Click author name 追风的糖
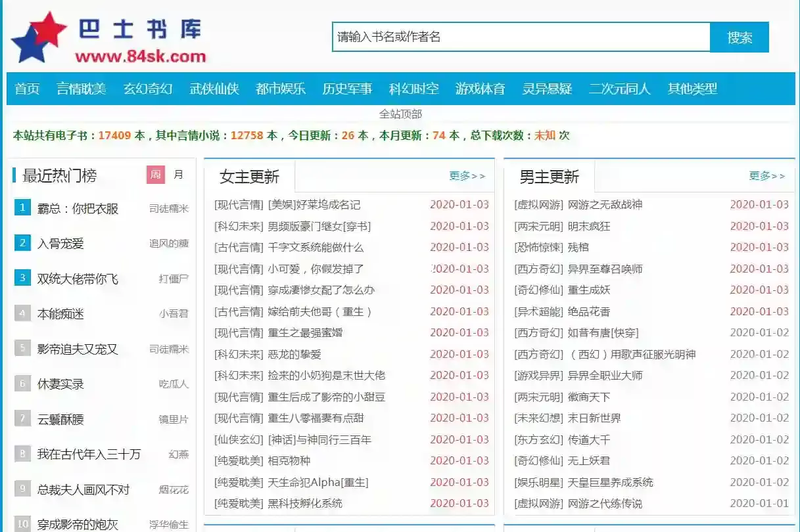Screen dimensions: 800x532 (x=169, y=244)
